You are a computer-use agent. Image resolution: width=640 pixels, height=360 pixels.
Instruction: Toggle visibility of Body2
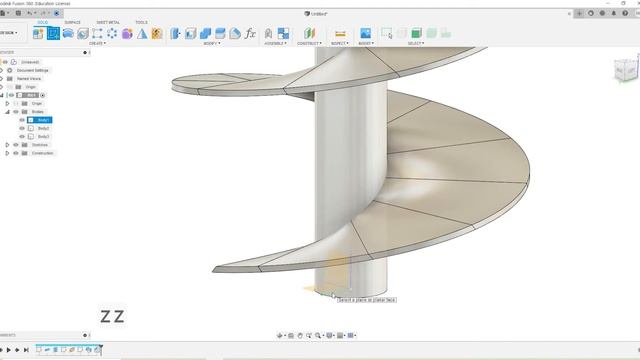[22, 128]
